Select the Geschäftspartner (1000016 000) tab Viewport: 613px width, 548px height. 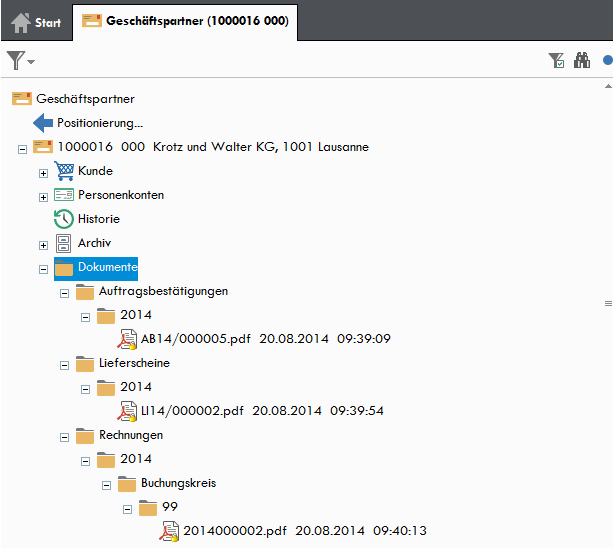[x=185, y=21]
